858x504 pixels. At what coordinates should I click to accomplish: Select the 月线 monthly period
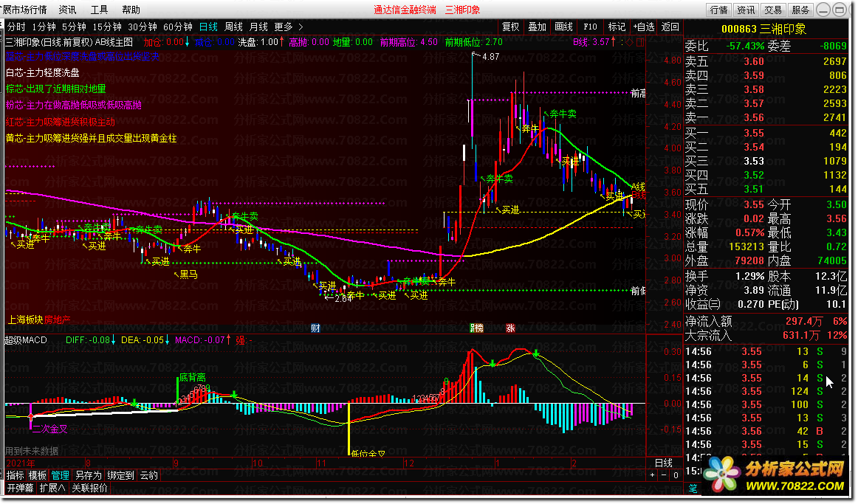click(x=258, y=27)
